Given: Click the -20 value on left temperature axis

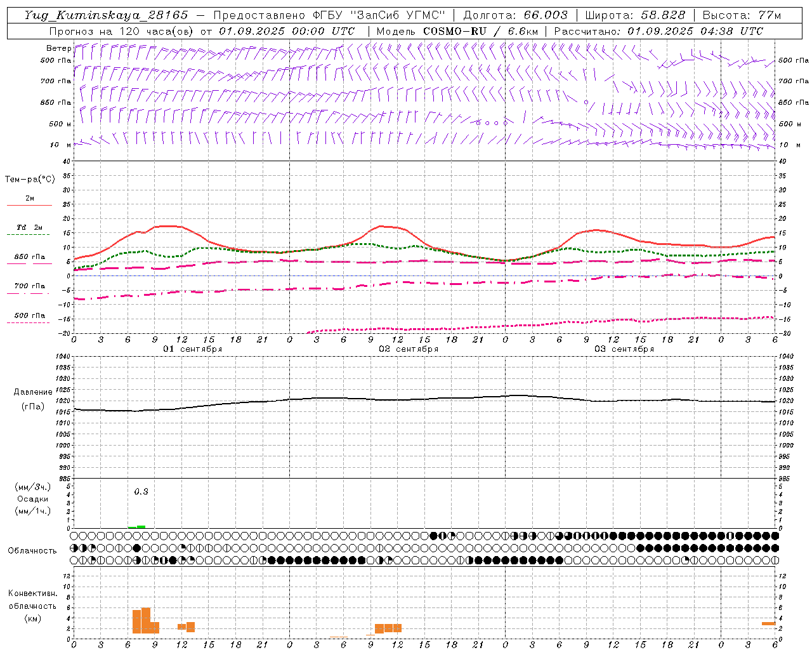Looking at the screenshot, I should point(66,333).
